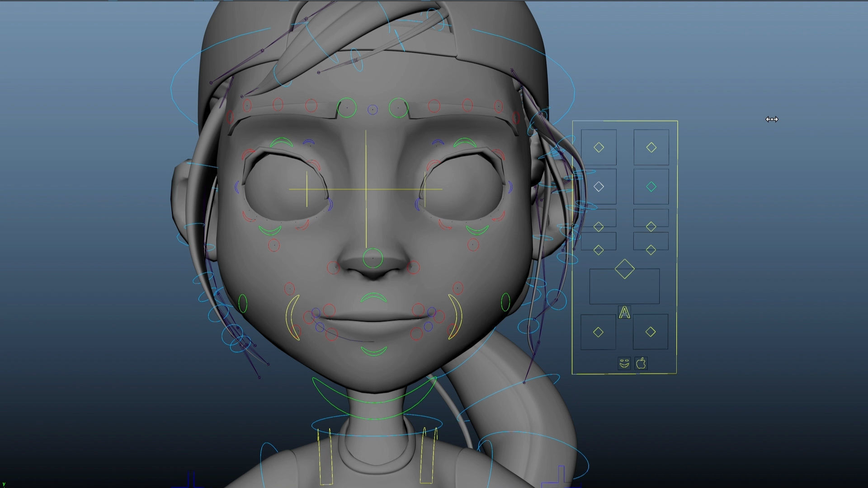Select green upper lip arc control
The image size is (868, 488).
(x=373, y=297)
